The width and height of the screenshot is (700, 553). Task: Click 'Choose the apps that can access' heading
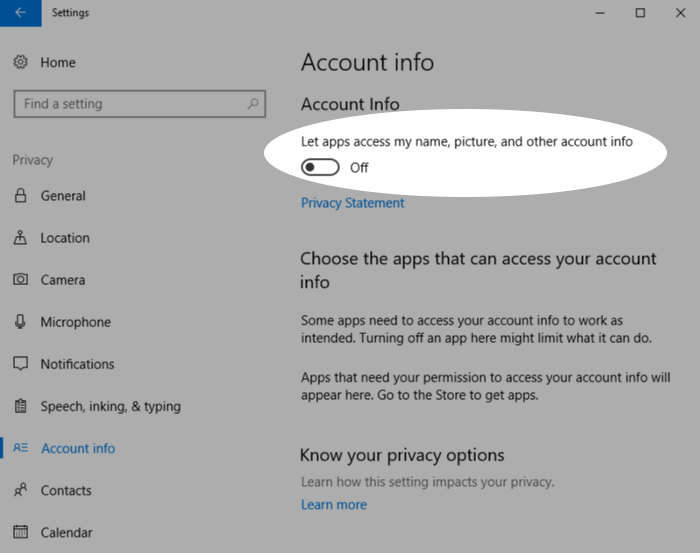478,270
